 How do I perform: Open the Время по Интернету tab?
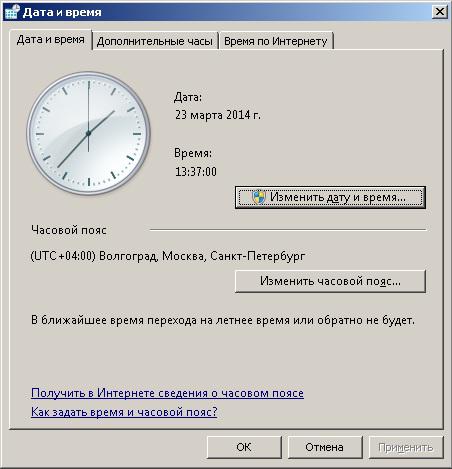(276, 41)
